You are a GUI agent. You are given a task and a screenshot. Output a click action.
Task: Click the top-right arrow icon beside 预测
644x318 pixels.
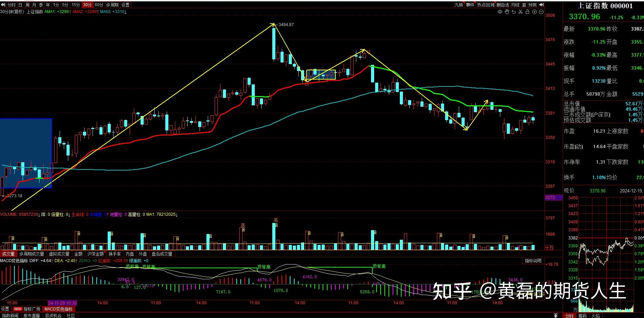(x=541, y=5)
